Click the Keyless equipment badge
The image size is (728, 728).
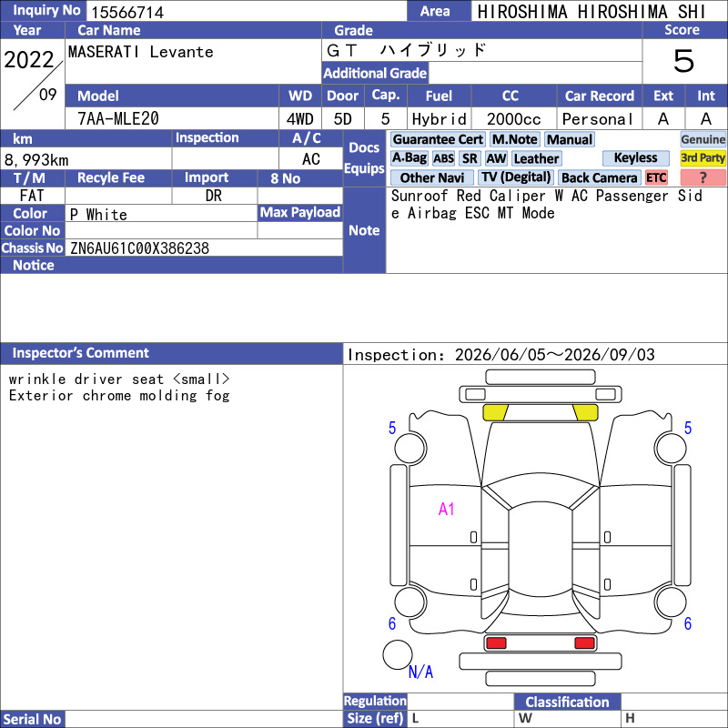(635, 157)
